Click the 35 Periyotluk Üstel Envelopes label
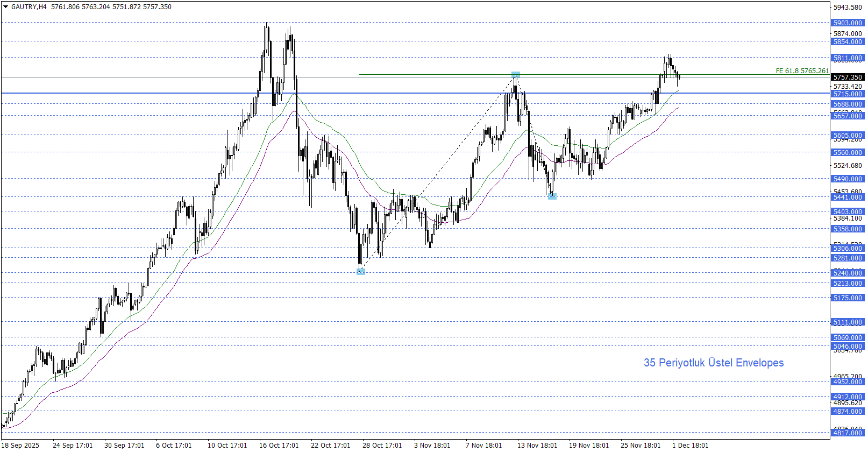Image resolution: width=868 pixels, height=452 pixels. (x=714, y=363)
